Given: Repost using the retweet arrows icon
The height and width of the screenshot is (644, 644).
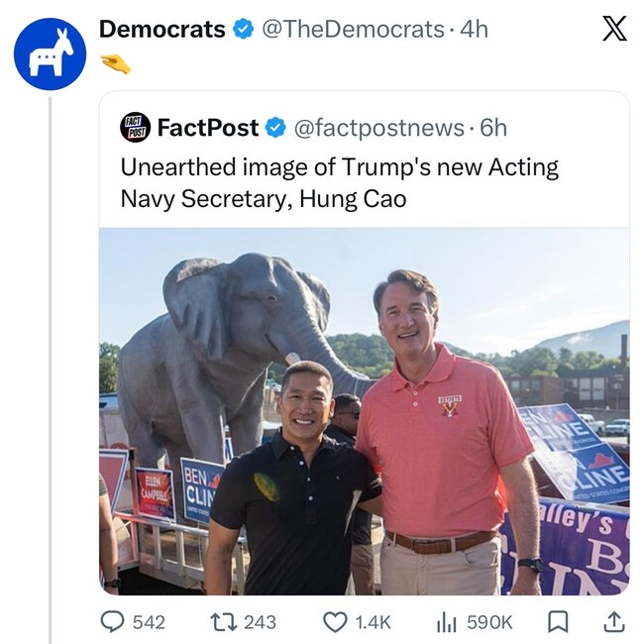Looking at the screenshot, I should pyautogui.click(x=223, y=622).
